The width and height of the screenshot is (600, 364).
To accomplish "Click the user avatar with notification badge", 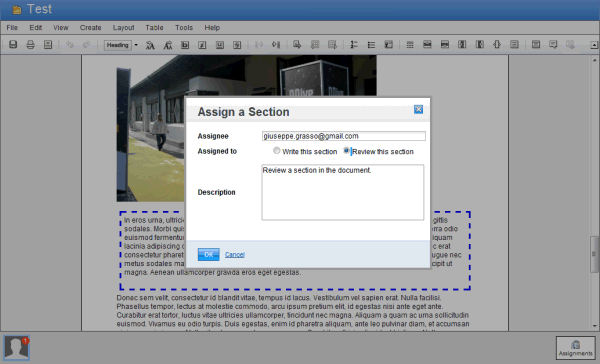I will [16, 348].
